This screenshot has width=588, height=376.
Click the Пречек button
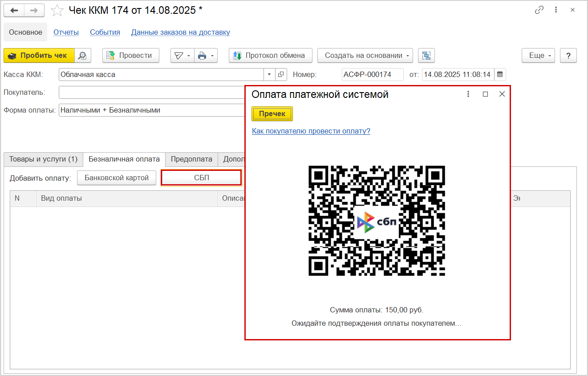(x=272, y=113)
